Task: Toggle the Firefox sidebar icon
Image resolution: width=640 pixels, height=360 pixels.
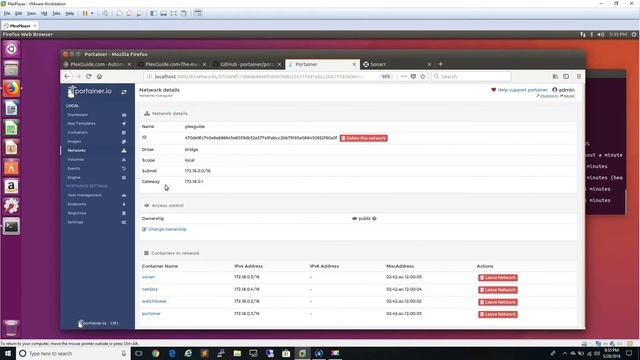Action: pos(566,76)
